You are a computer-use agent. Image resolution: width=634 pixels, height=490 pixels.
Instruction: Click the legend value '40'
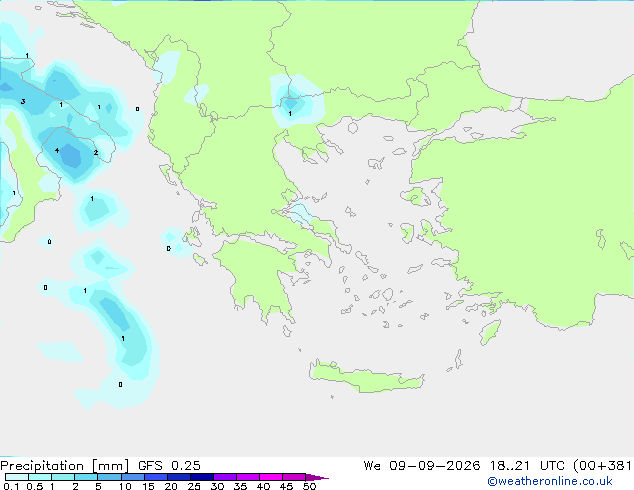click(263, 486)
